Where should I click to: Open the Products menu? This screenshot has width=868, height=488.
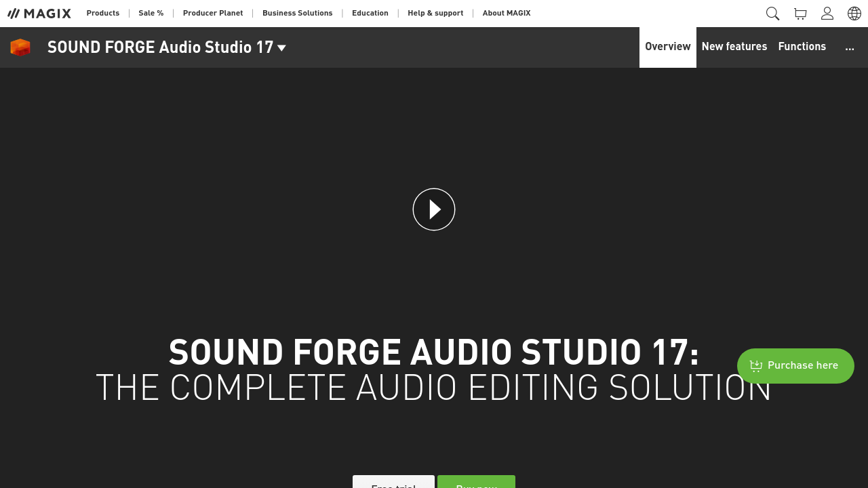(x=103, y=14)
